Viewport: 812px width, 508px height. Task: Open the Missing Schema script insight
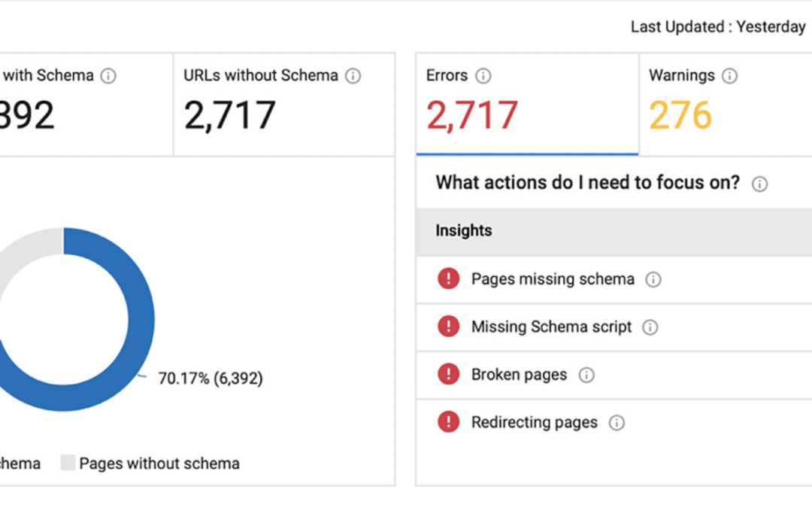point(551,327)
